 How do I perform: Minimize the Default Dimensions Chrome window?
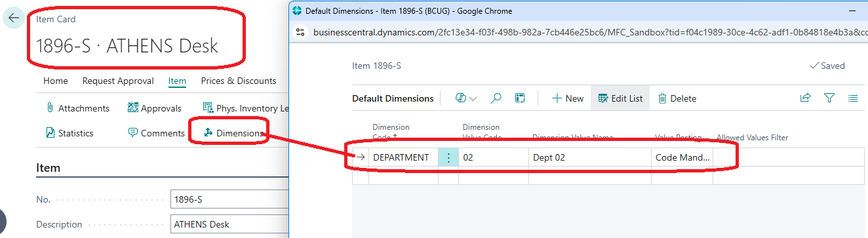[x=852, y=10]
